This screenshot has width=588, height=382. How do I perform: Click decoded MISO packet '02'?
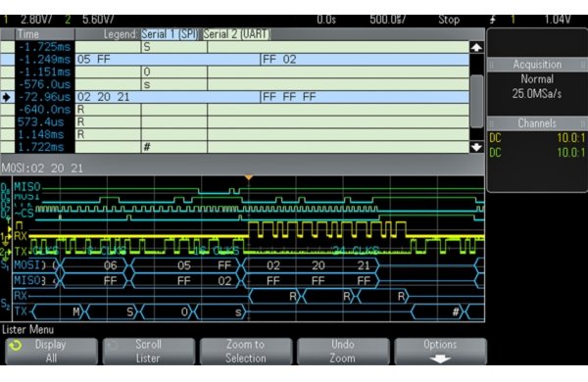click(x=224, y=281)
